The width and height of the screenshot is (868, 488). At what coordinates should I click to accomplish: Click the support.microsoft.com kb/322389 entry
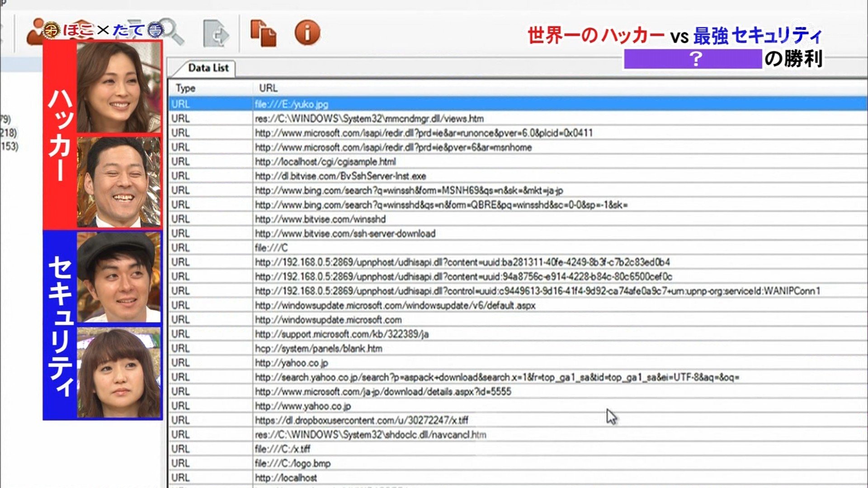coord(341,334)
